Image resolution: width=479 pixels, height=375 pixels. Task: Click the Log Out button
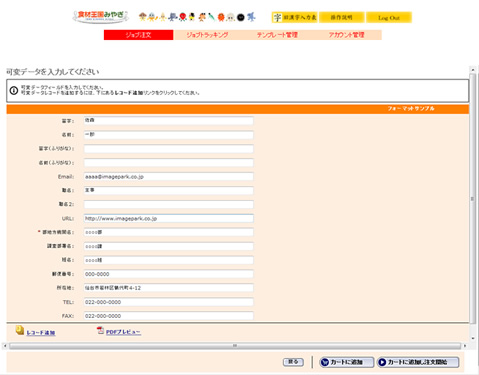pyautogui.click(x=389, y=17)
